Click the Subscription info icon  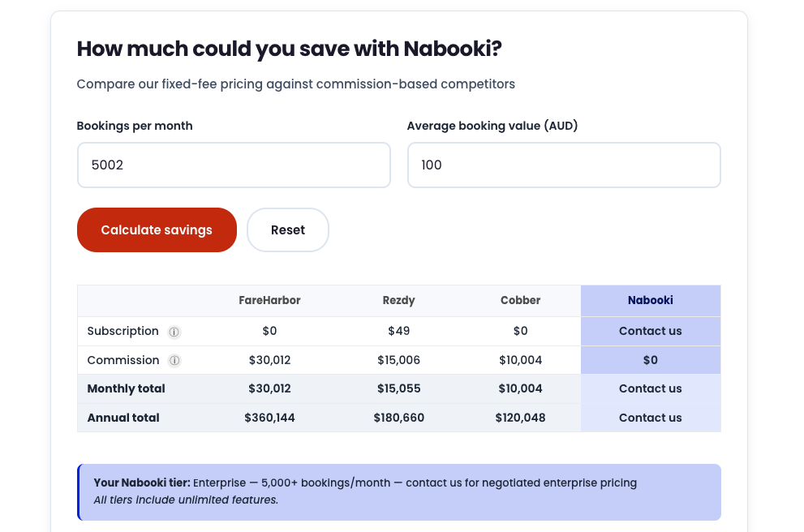174,332
